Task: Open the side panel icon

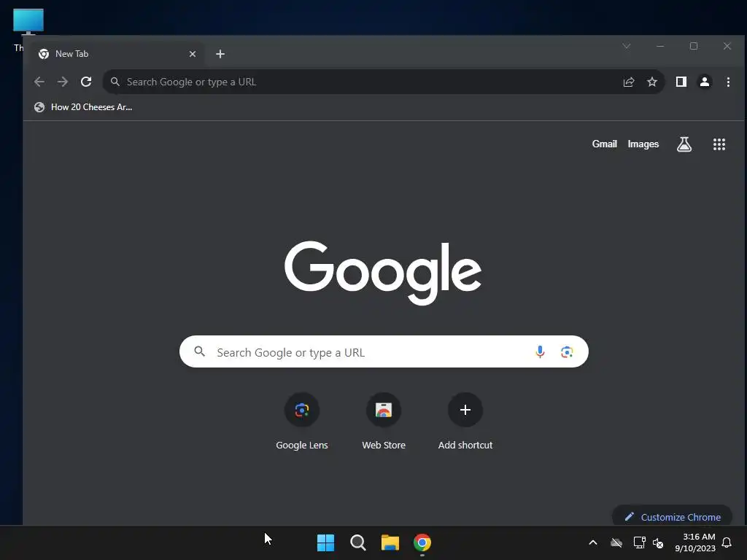Action: click(681, 82)
